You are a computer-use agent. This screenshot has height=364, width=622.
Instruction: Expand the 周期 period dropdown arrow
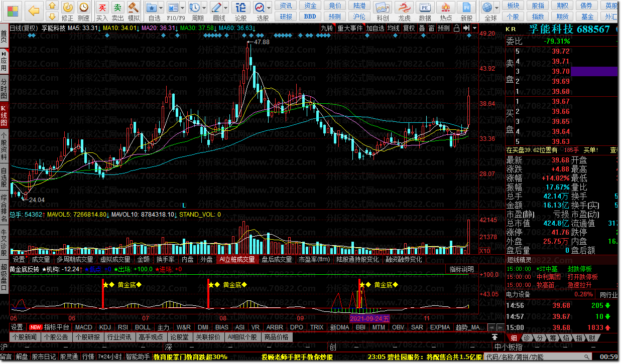(204, 8)
